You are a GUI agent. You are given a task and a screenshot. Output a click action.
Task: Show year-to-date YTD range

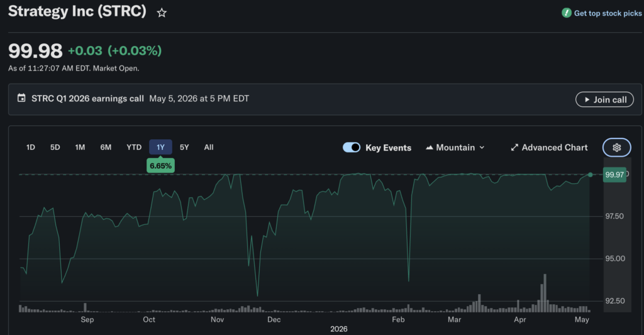(134, 147)
